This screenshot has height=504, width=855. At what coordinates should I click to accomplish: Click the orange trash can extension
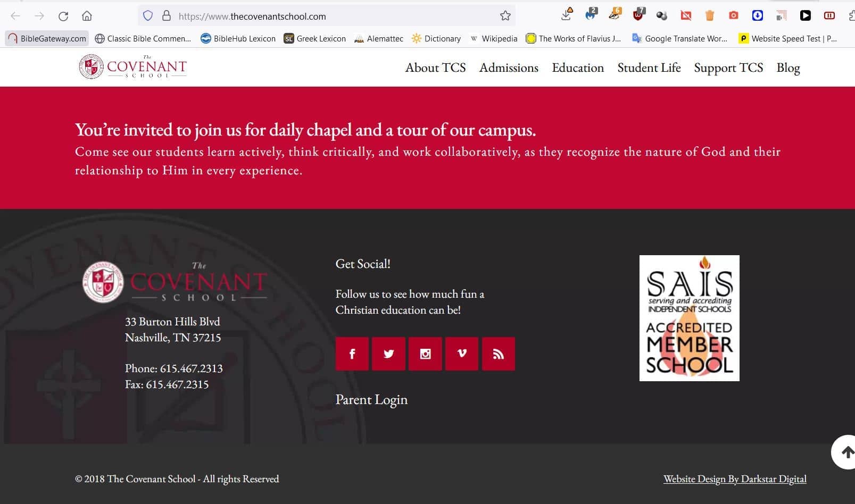point(709,16)
